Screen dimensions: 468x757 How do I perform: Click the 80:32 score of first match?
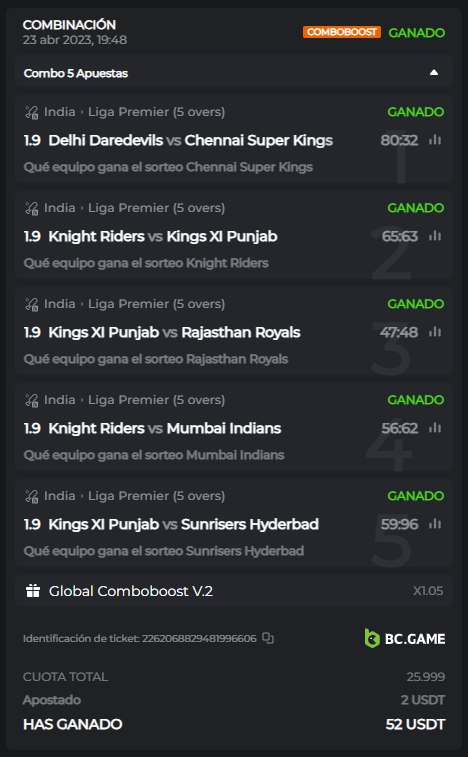click(x=399, y=140)
